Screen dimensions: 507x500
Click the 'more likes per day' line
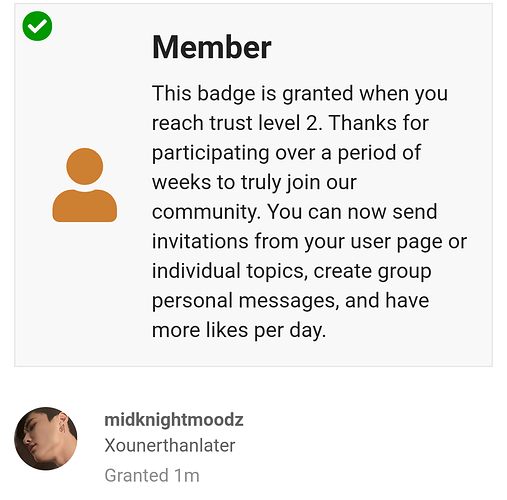[x=239, y=330]
